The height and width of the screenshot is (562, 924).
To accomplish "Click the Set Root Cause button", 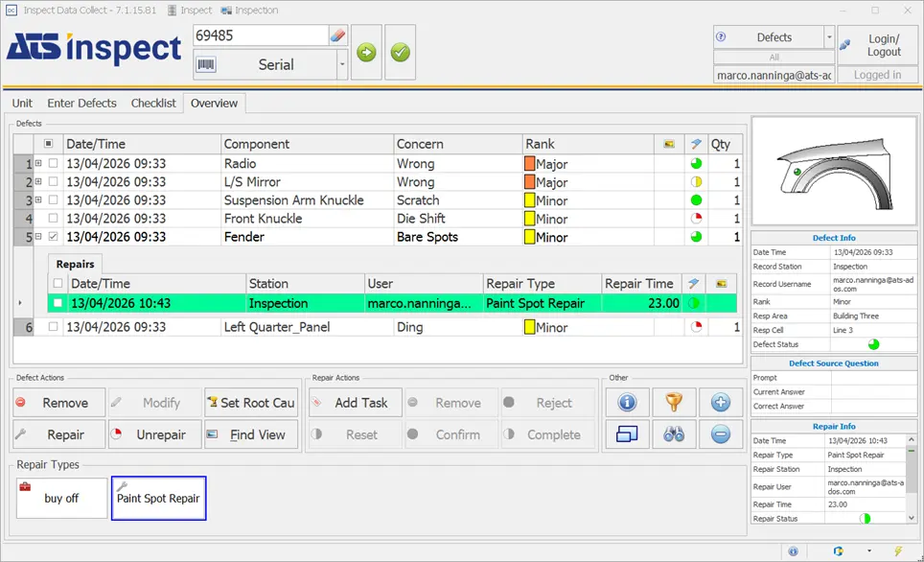I will [x=251, y=403].
